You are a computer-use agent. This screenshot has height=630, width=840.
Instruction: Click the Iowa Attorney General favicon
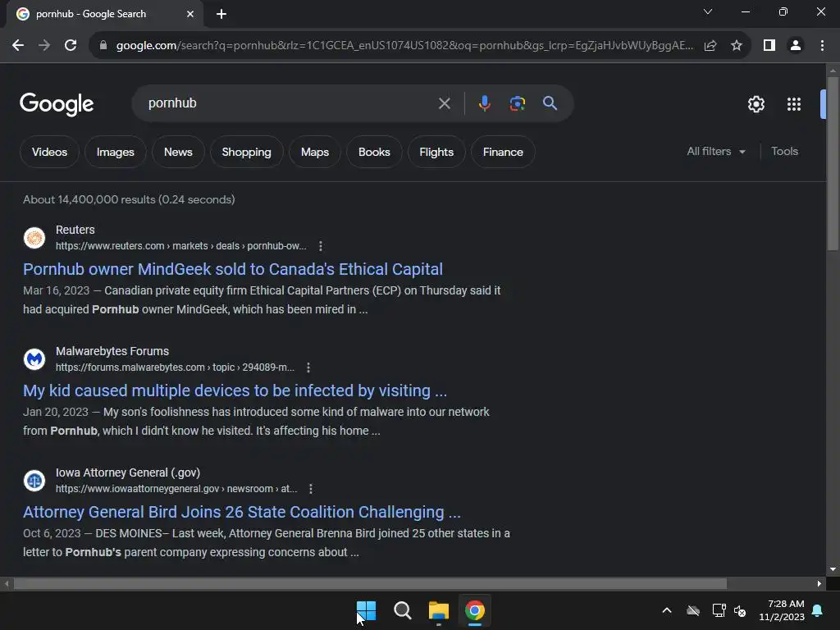coord(34,481)
